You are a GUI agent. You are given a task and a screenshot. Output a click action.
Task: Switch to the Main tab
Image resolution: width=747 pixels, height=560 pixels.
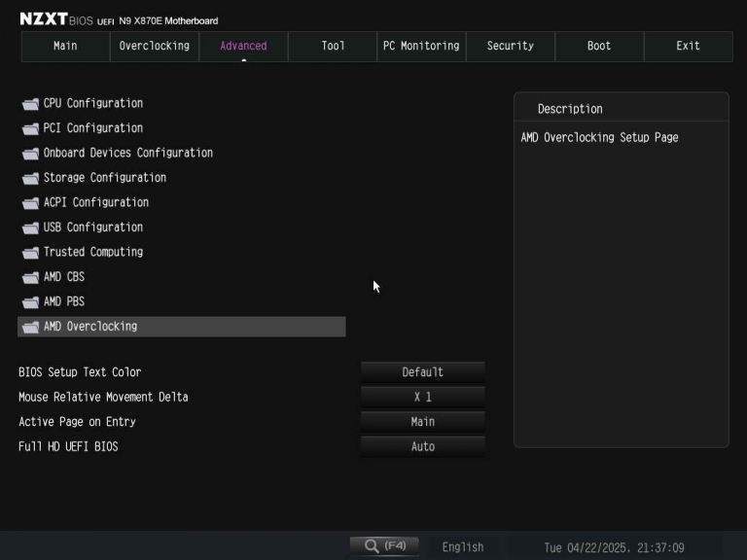[65, 47]
